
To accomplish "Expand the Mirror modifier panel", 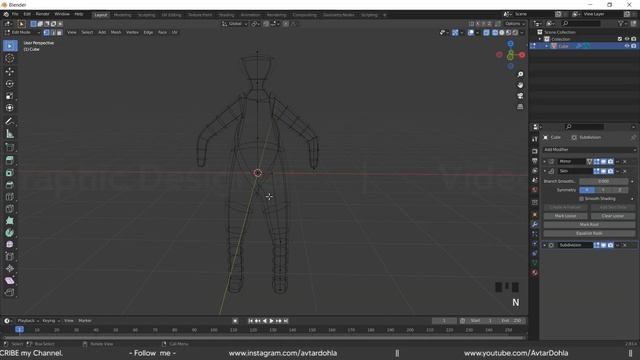I will [544, 162].
